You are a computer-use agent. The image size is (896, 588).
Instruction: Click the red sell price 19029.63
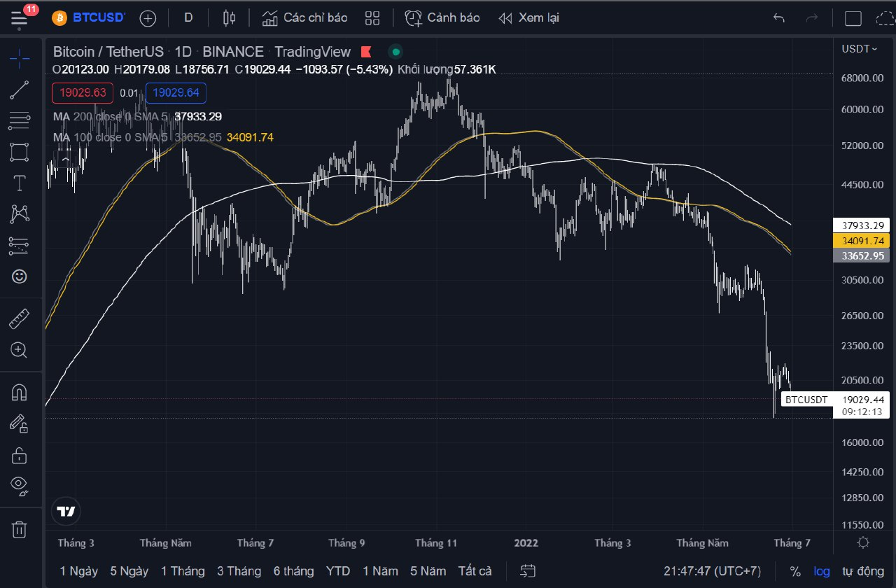pyautogui.click(x=83, y=92)
